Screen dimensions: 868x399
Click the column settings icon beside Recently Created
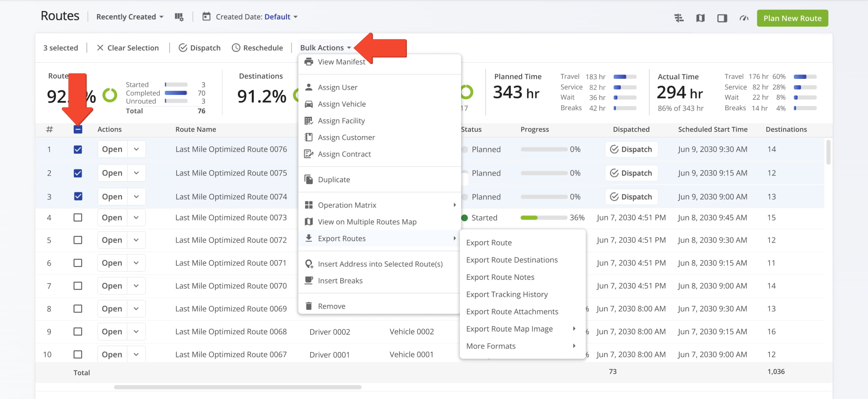tap(179, 17)
